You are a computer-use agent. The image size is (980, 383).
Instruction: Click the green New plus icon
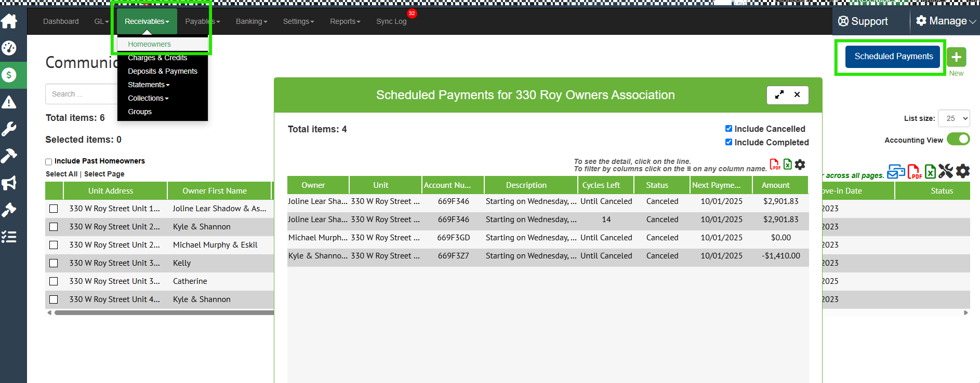click(x=956, y=57)
